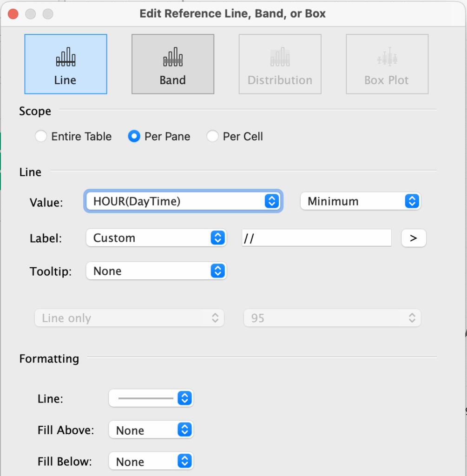Screen dimensions: 467x476
Task: Click the Distribution type icon
Action: point(280,64)
